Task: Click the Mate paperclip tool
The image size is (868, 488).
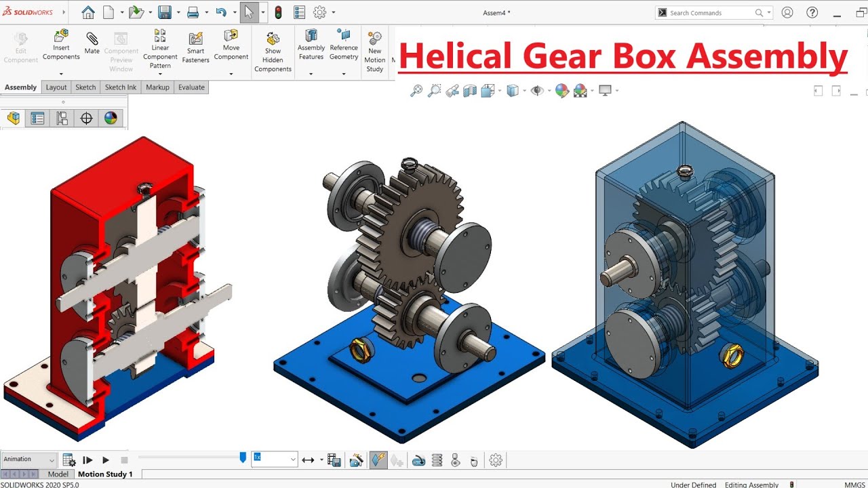Action: (x=92, y=43)
